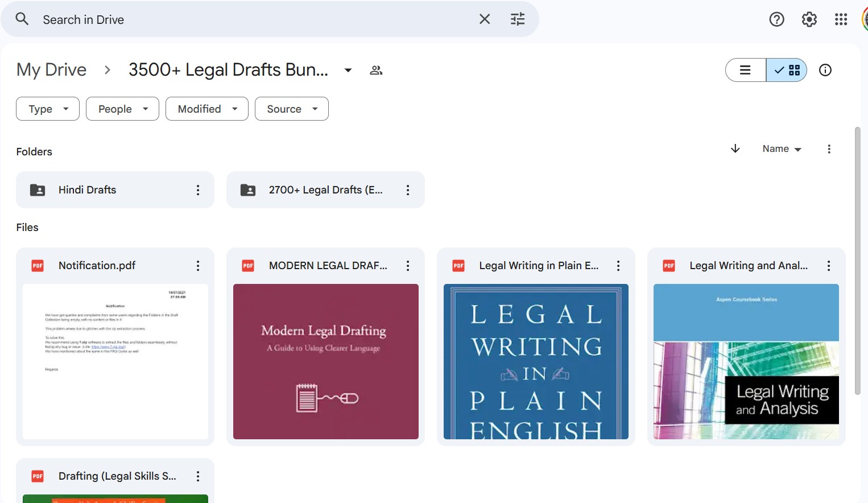Click the search magnifier icon
The height and width of the screenshot is (503, 868).
[x=22, y=19]
